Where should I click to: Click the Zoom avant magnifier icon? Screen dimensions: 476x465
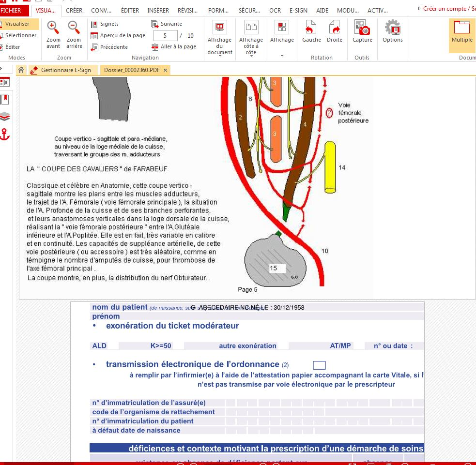coord(53,27)
